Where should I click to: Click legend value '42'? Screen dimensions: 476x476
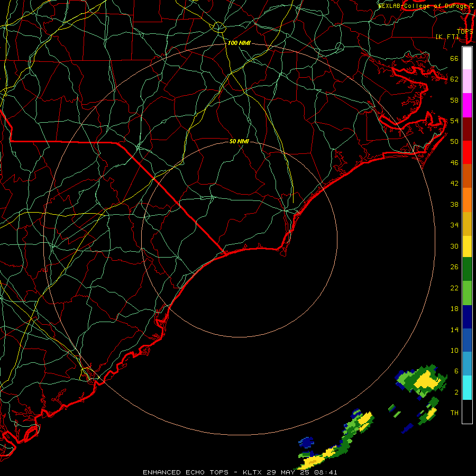[454, 183]
